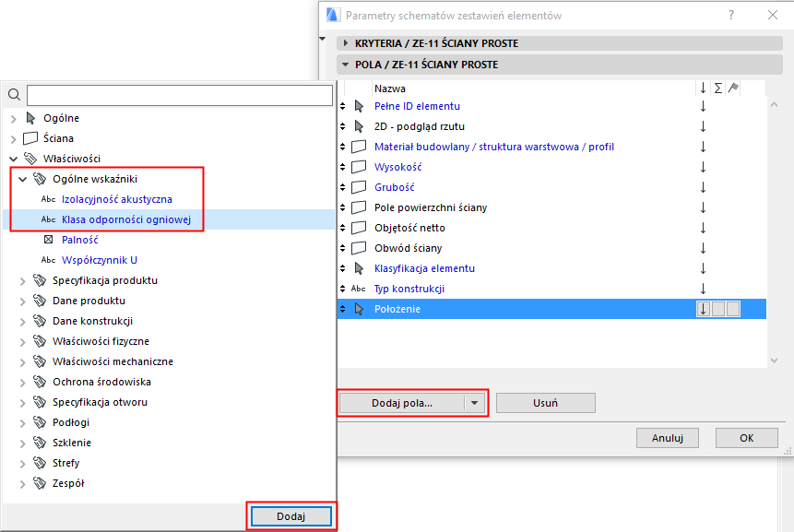
Task: Click the checkbox-type icon beside Palność
Action: tap(49, 240)
